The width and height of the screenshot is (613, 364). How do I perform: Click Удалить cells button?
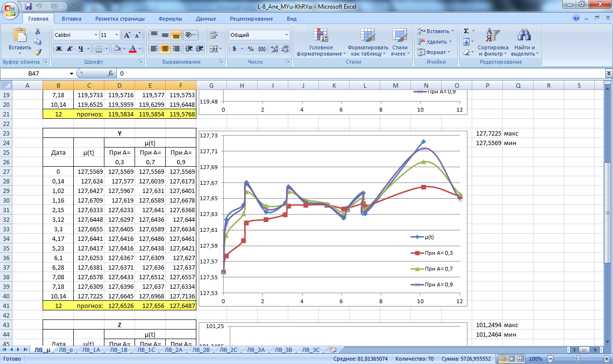[x=435, y=42]
